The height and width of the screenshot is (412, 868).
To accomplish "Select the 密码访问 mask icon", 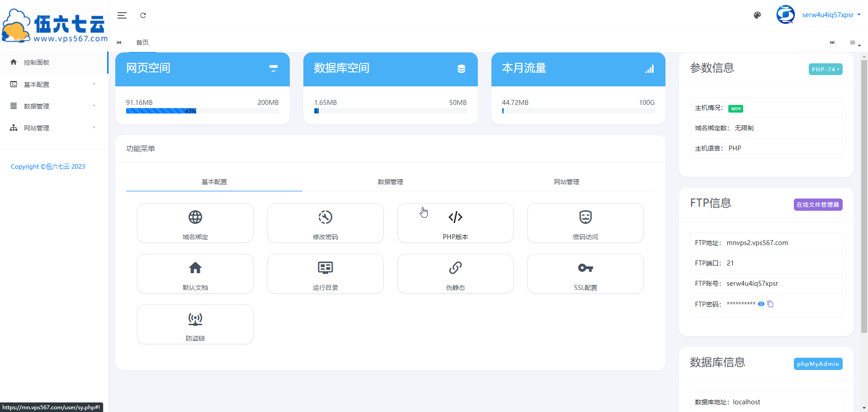I will (585, 218).
